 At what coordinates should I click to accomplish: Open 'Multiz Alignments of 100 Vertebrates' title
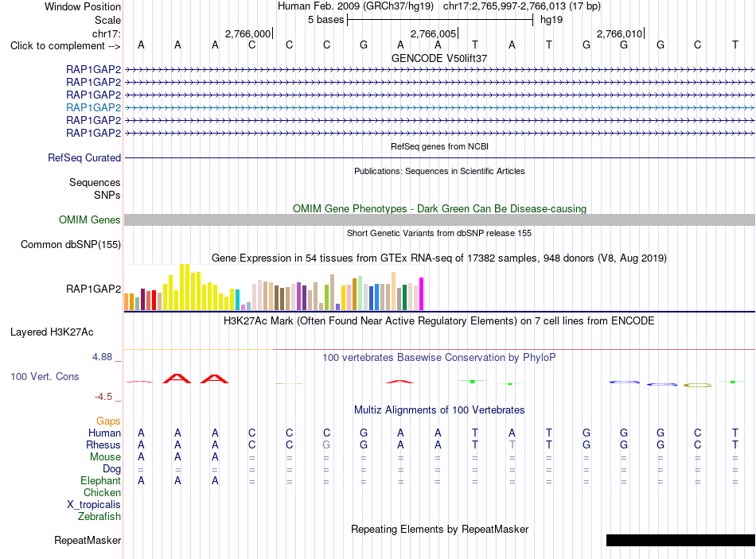pos(439,410)
